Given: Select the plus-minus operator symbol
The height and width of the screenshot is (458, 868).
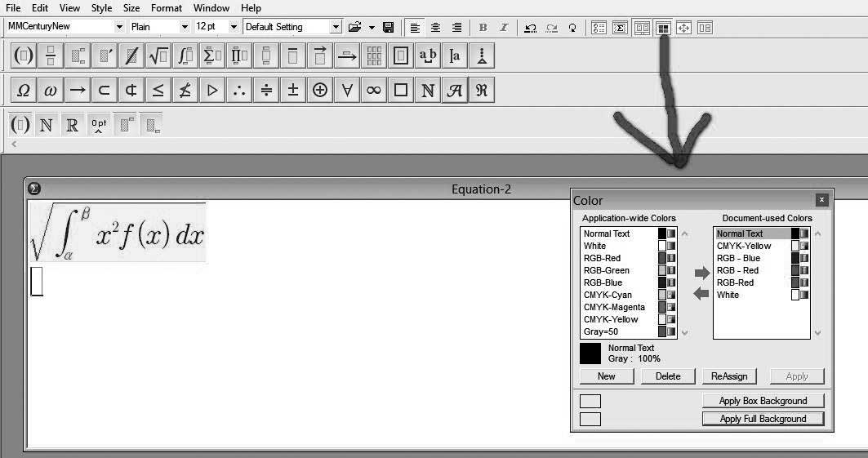Looking at the screenshot, I should coord(293,90).
